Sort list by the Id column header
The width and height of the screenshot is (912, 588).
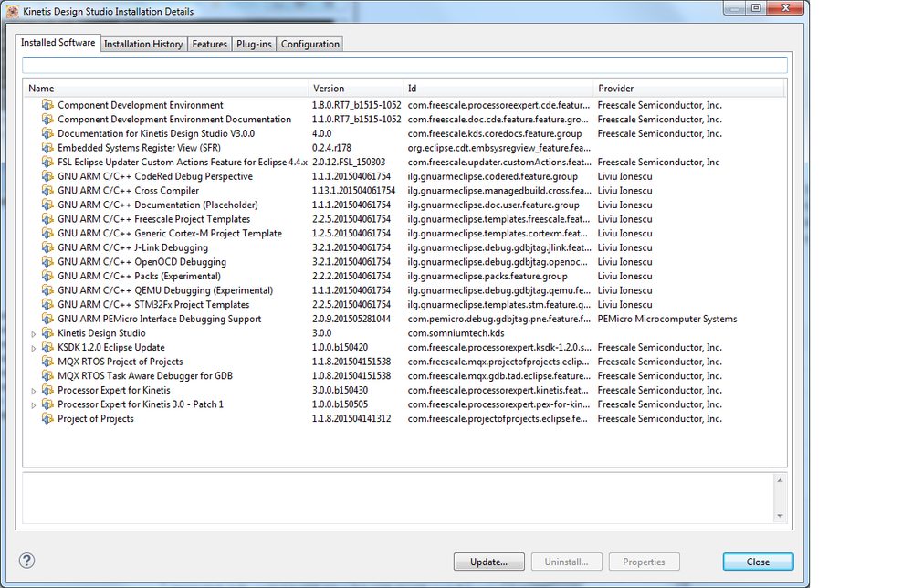click(x=498, y=89)
